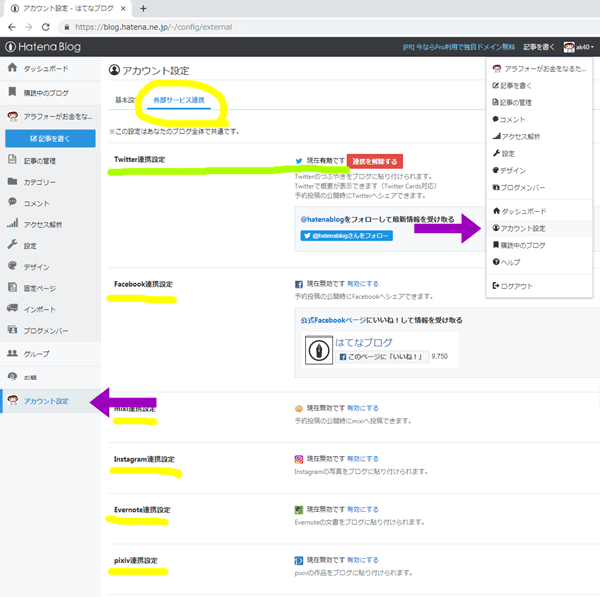This screenshot has width=600, height=597.
Task: Click the URL address bar
Action: [329, 27]
